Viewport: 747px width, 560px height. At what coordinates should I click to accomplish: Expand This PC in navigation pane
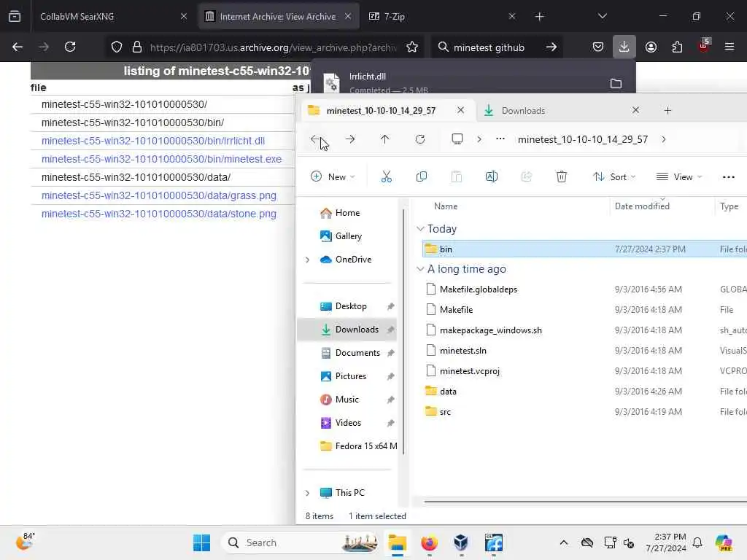coord(308,493)
